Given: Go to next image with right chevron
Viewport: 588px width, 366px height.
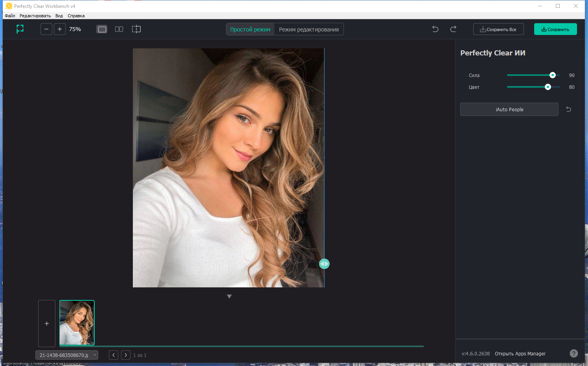Looking at the screenshot, I should [125, 355].
